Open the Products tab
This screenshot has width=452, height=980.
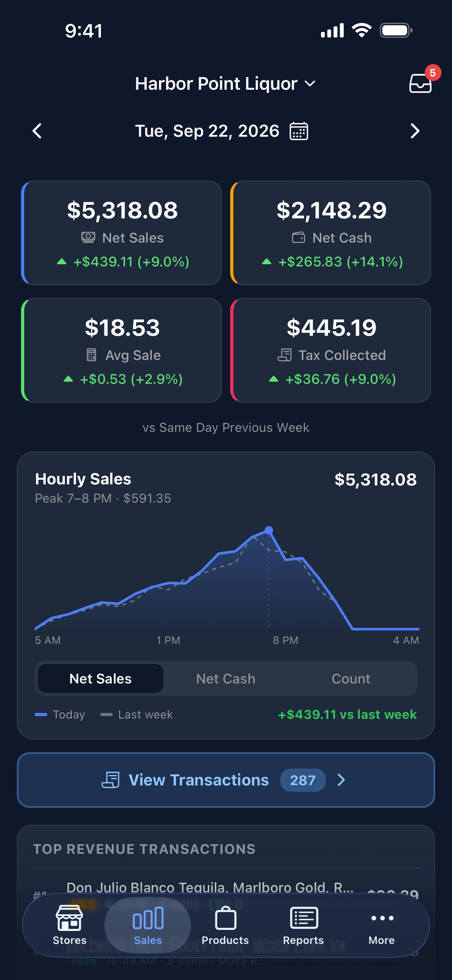[225, 925]
